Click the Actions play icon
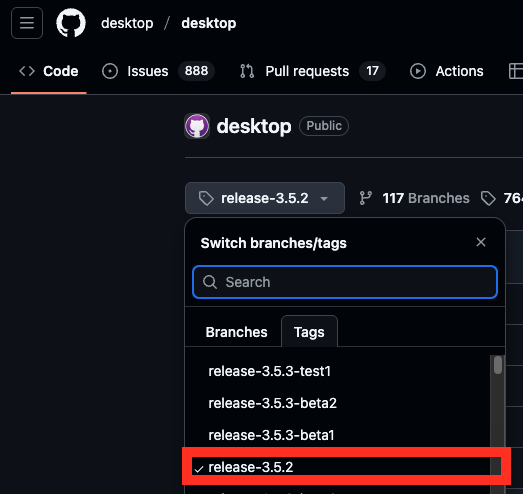523x494 pixels. click(x=418, y=71)
